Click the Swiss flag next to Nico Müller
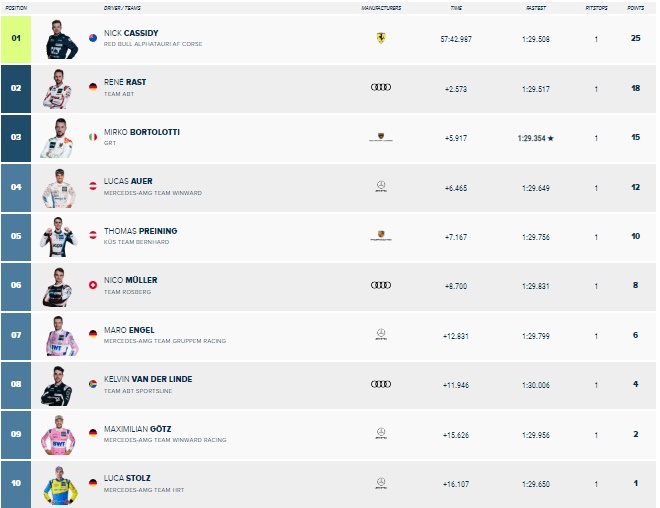 tap(93, 285)
